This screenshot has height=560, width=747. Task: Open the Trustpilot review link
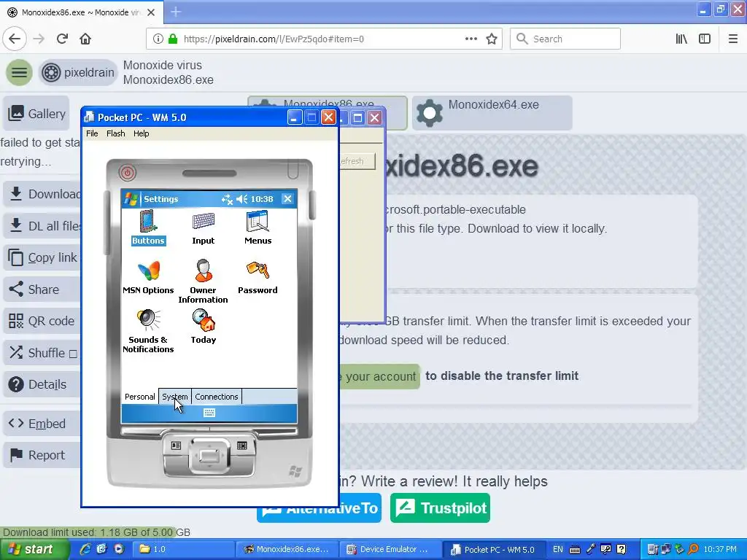pos(440,508)
